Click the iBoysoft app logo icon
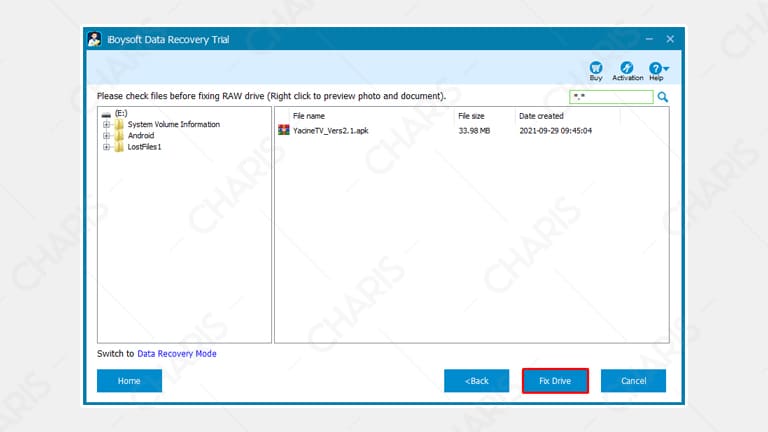The width and height of the screenshot is (768, 432). pyautogui.click(x=94, y=38)
